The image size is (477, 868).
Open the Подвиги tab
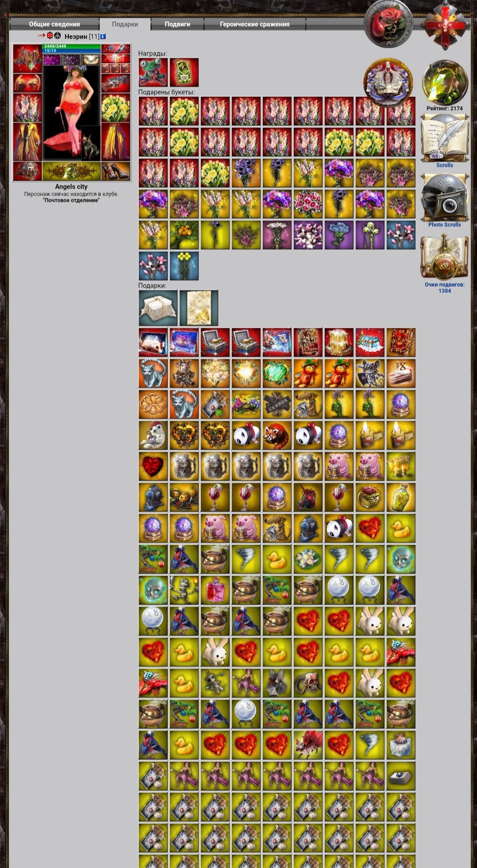click(x=177, y=24)
